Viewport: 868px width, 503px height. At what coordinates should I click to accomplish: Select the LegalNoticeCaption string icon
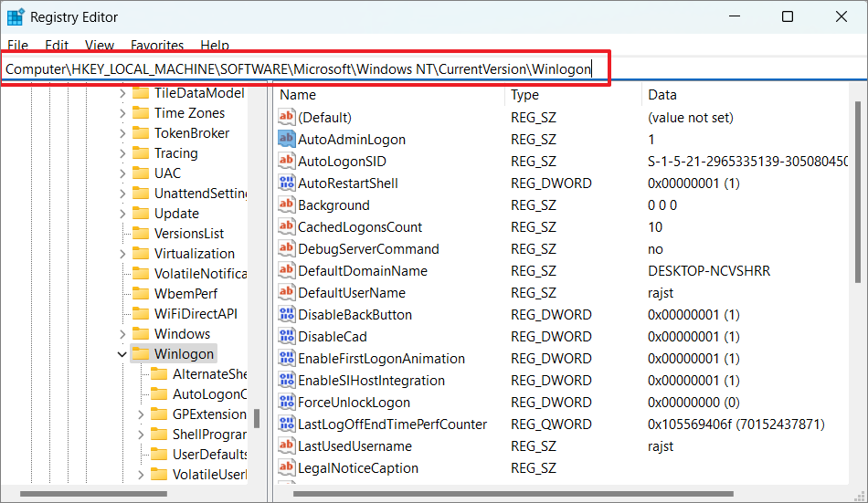coord(286,467)
